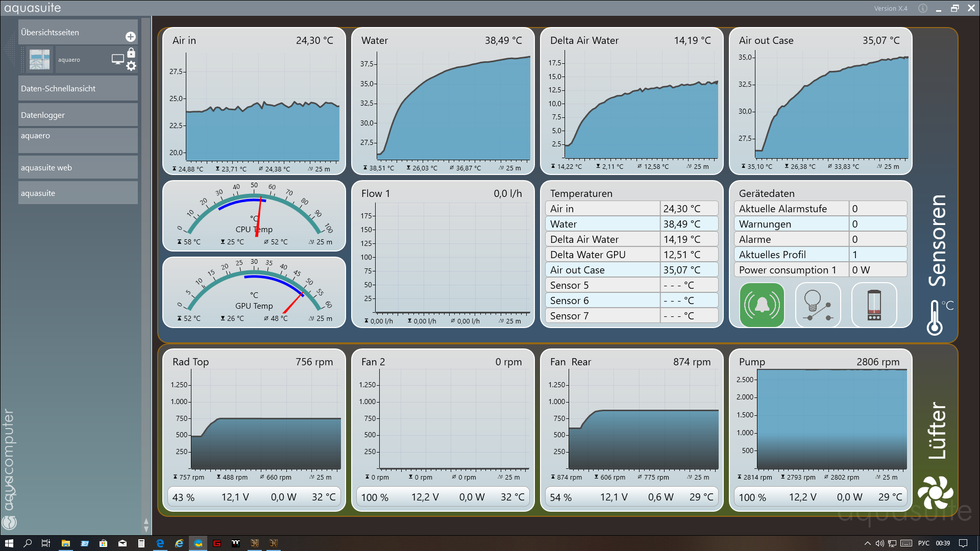Click the reservoir fill level icon
This screenshot has width=980, height=551.
click(874, 305)
